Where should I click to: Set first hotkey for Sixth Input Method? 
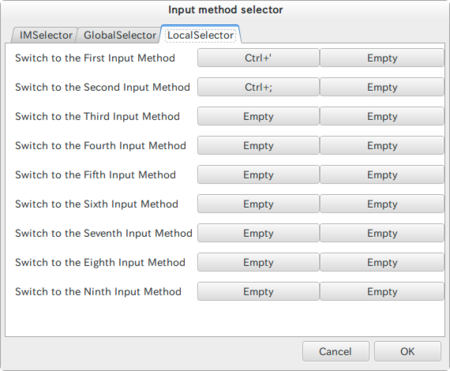(258, 204)
